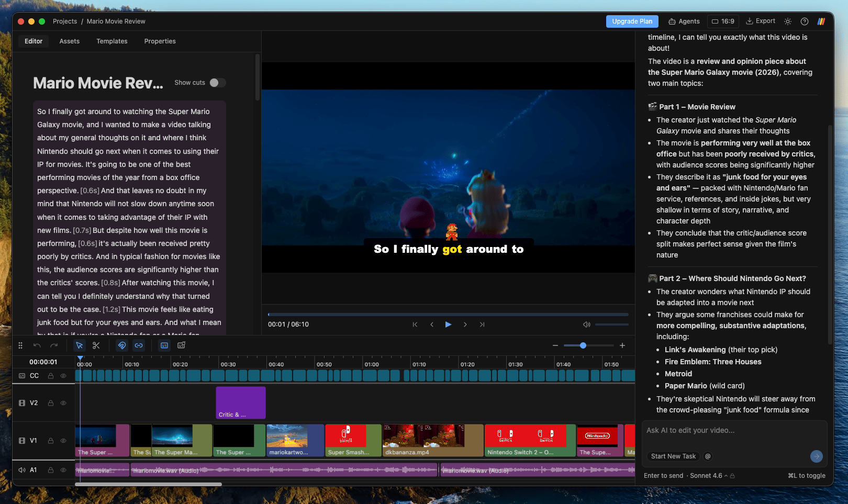Hide the V1 track with eye icon
The width and height of the screenshot is (848, 504).
[x=63, y=441]
